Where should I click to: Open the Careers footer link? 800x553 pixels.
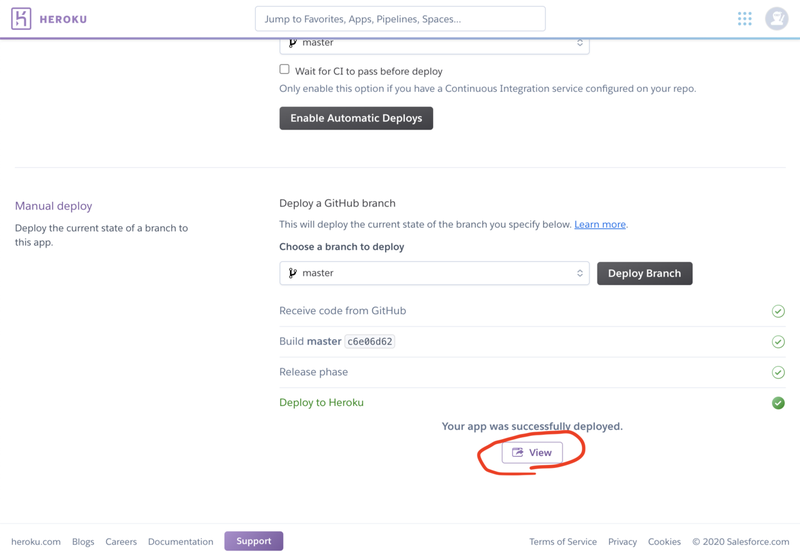(x=121, y=541)
